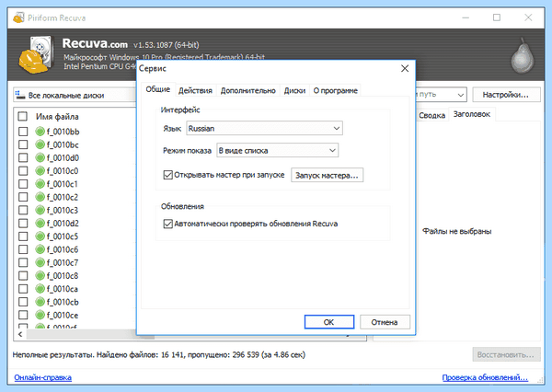The height and width of the screenshot is (392, 552).
Task: Click the green status icon of f_0010ce
Action: 40,315
